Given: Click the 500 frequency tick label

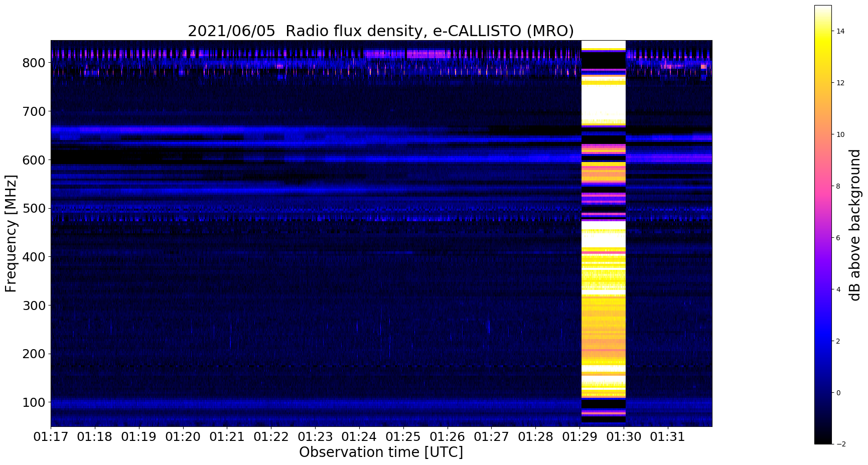Looking at the screenshot, I should pos(34,208).
